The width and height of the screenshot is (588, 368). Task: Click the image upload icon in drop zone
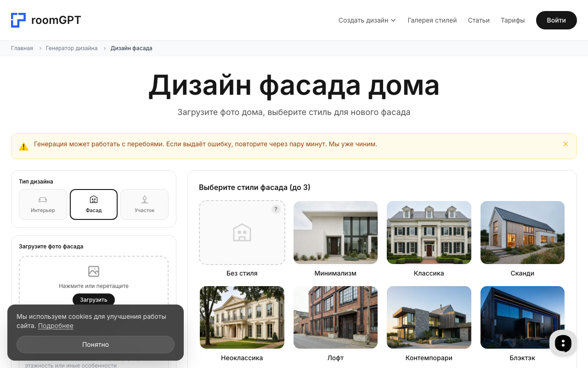click(94, 271)
